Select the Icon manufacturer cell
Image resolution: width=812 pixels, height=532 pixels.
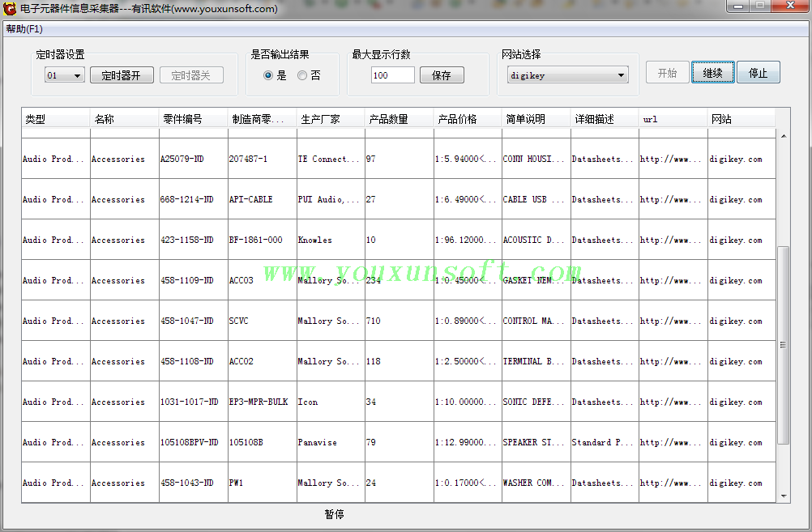(x=331, y=402)
